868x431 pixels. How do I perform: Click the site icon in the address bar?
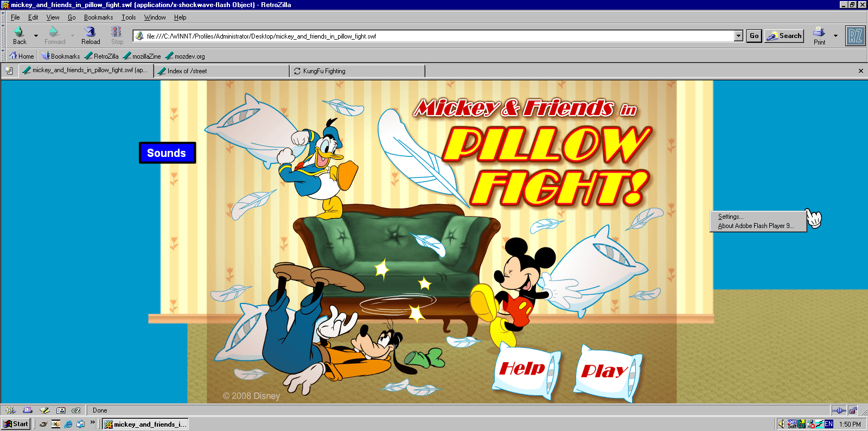point(140,36)
